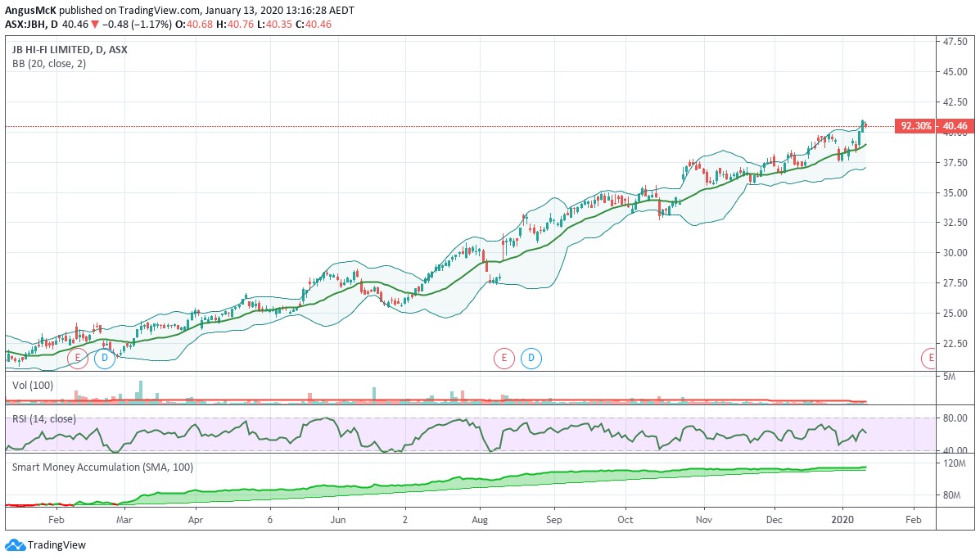Click the C:40.46 close value
The width and height of the screenshot is (980, 560).
313,25
